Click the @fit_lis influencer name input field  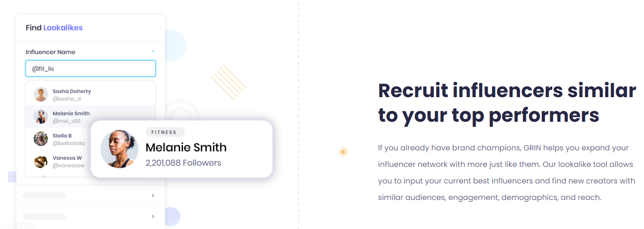(91, 69)
